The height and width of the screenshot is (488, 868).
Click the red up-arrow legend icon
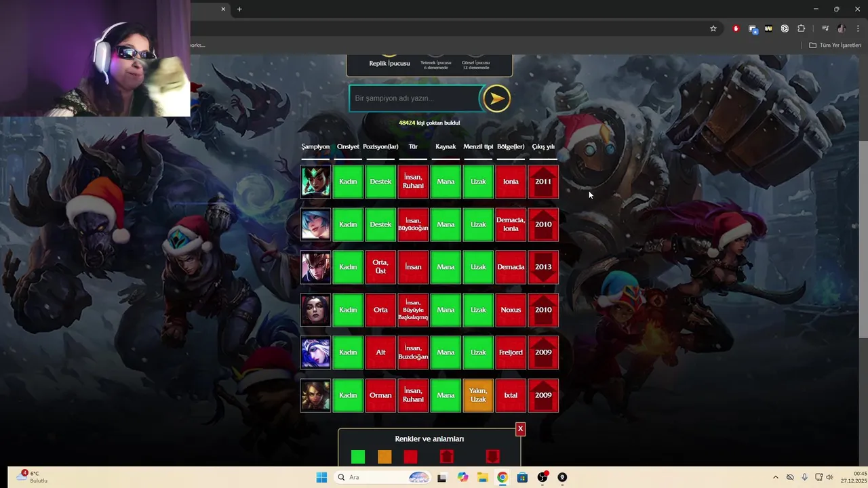pyautogui.click(x=446, y=457)
